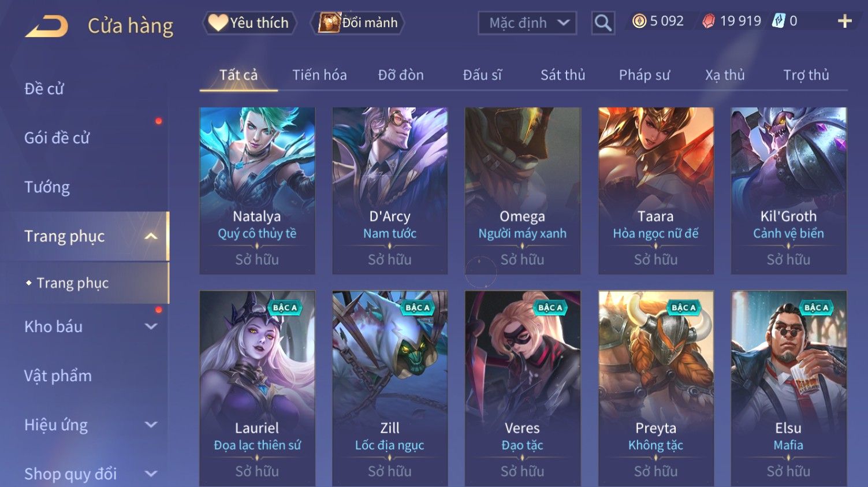Select the Pháp sư tab
Viewport: 868px width, 487px height.
pyautogui.click(x=644, y=75)
